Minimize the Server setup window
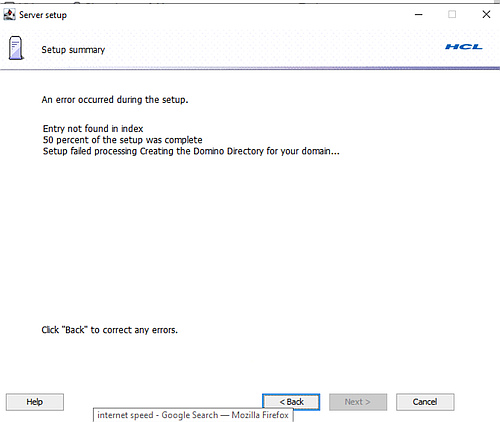The width and height of the screenshot is (500, 422). click(419, 15)
